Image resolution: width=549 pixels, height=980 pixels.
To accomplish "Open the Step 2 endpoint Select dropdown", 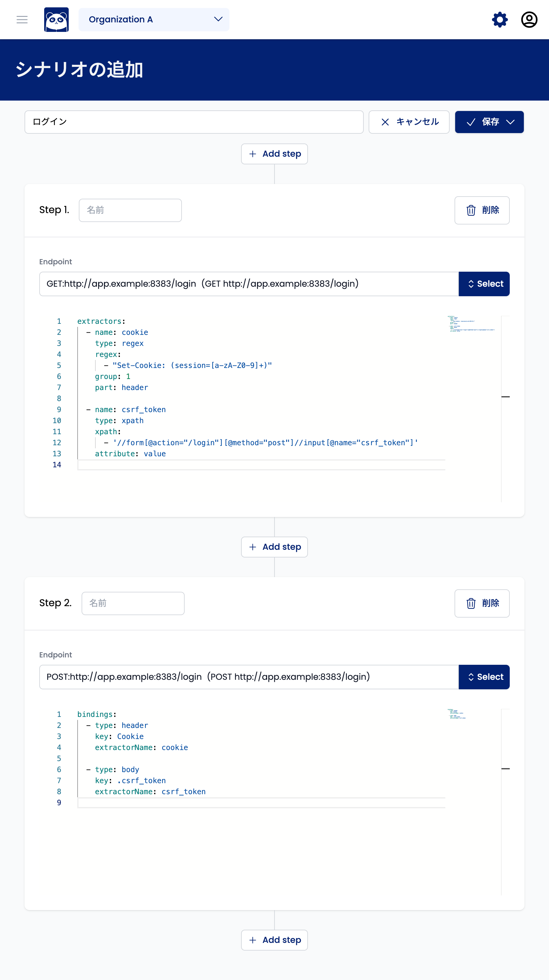I will (x=484, y=677).
